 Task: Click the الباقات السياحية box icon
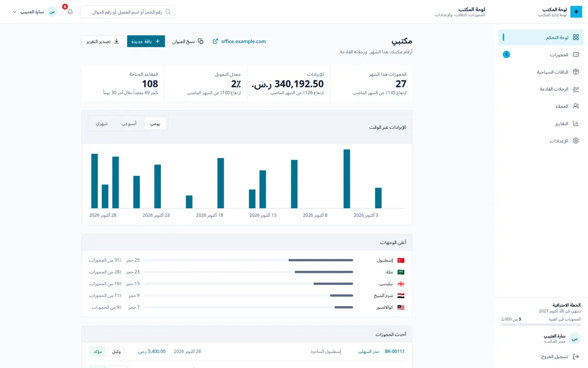point(576,72)
